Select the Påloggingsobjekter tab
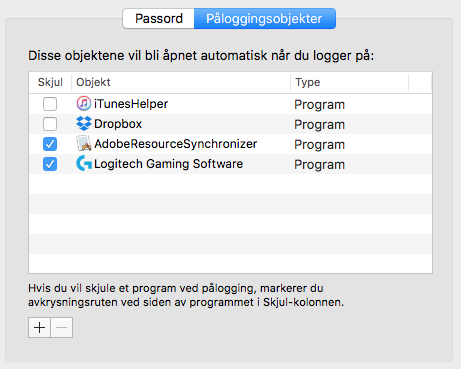Screen dimensions: 461x369 [265, 19]
